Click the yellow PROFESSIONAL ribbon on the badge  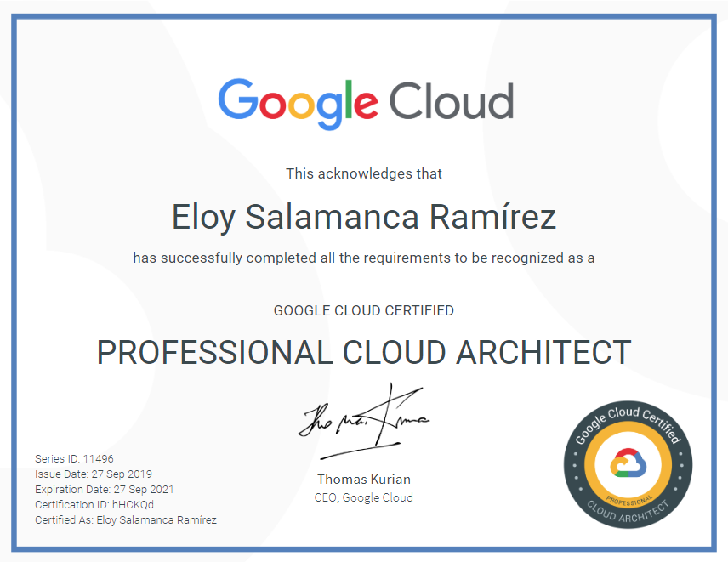628,495
